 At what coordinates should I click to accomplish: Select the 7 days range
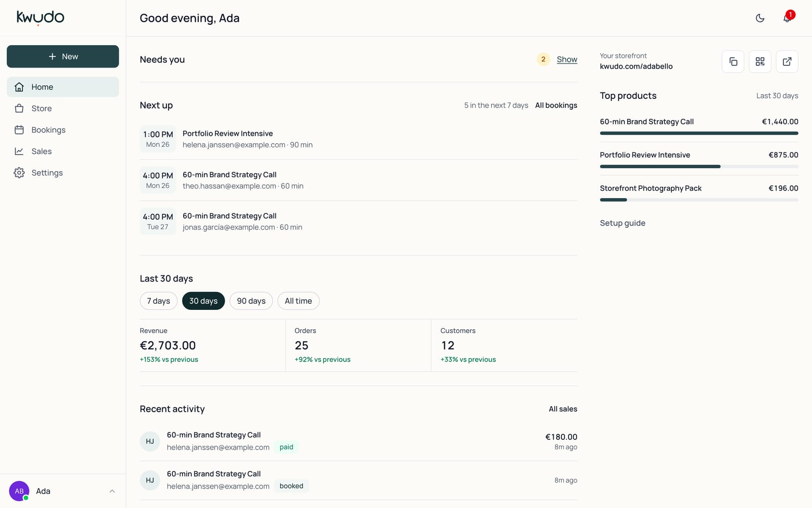point(158,301)
